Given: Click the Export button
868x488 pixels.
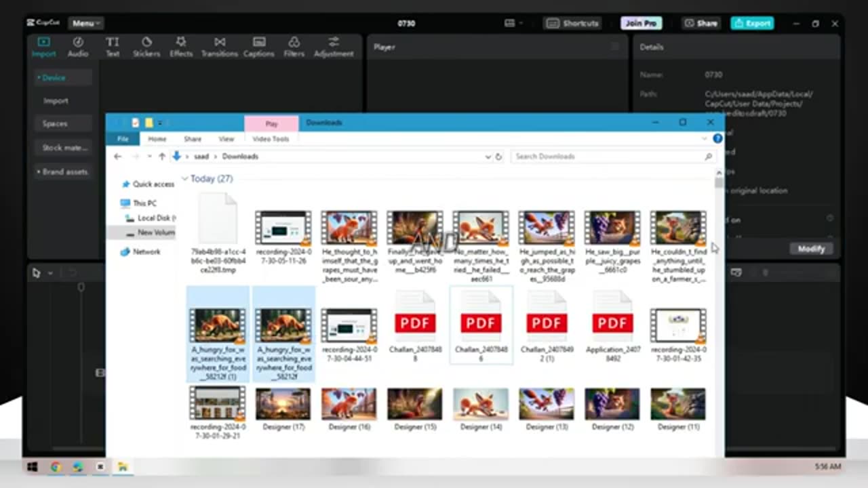Looking at the screenshot, I should (x=752, y=23).
